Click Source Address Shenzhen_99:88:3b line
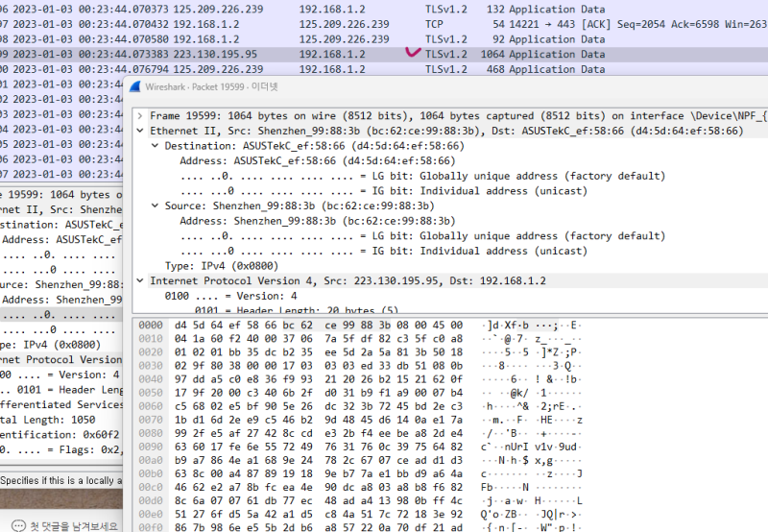Image resolution: width=768 pixels, height=532 pixels. 318,221
